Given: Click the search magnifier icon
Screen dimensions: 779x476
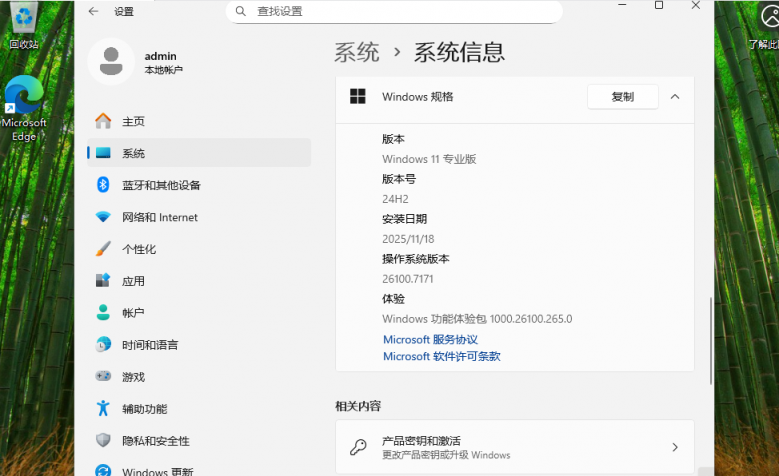Looking at the screenshot, I should coord(240,11).
